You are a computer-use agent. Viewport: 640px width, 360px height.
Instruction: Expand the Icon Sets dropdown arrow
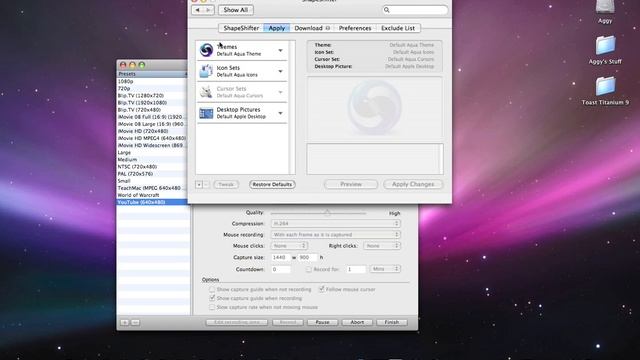click(x=280, y=71)
